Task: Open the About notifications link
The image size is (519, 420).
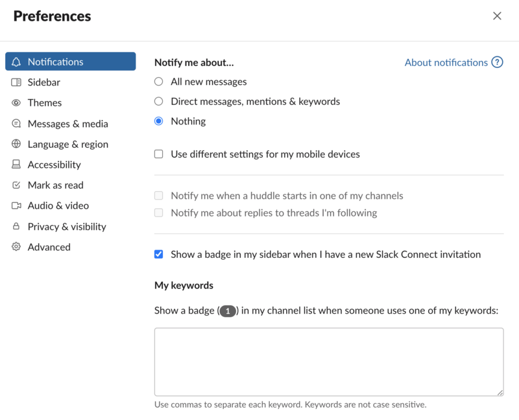Action: pyautogui.click(x=446, y=63)
